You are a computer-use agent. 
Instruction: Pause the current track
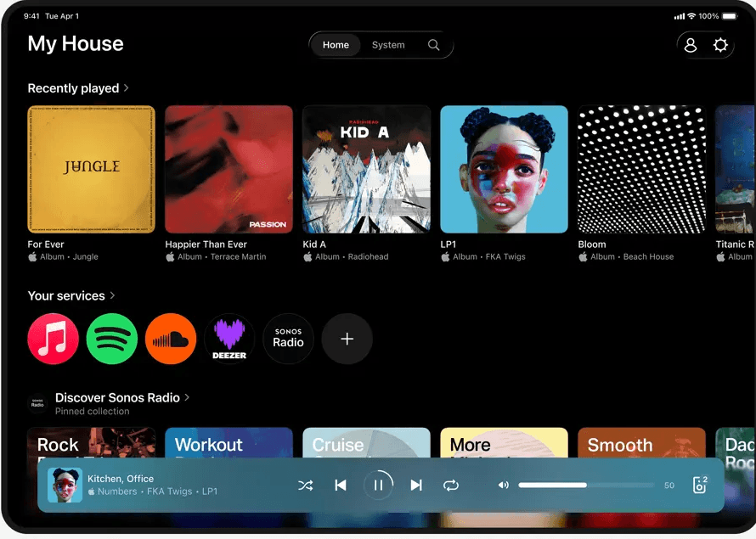(x=379, y=485)
